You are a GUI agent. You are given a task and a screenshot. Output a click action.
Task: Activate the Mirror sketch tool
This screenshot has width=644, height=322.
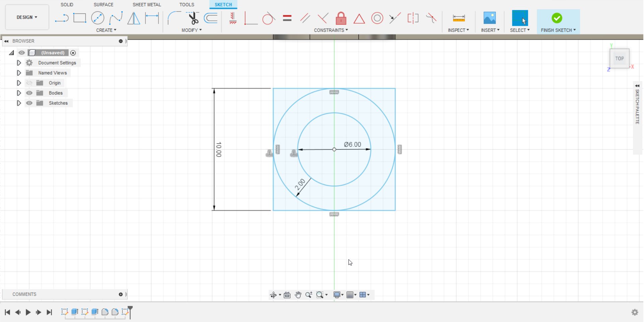[134, 18]
